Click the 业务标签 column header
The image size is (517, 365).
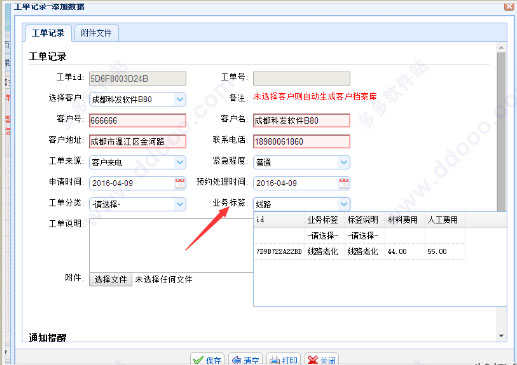[323, 220]
